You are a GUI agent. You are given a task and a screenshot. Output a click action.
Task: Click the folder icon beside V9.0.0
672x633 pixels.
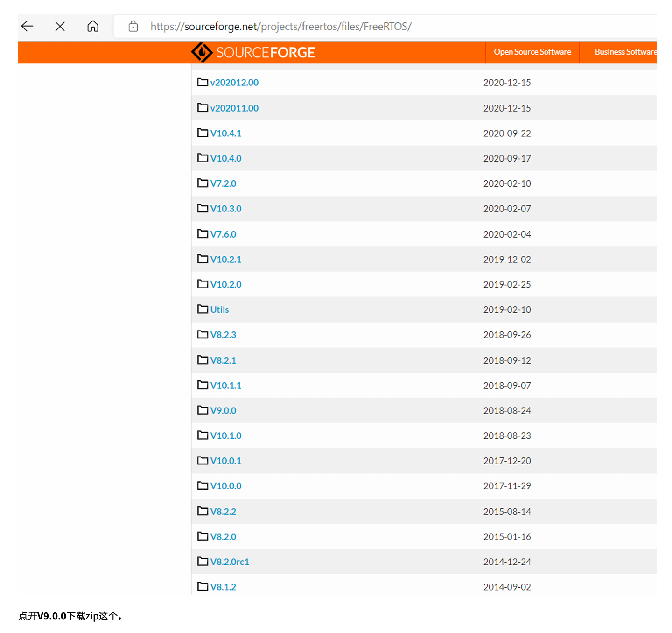[x=203, y=410]
